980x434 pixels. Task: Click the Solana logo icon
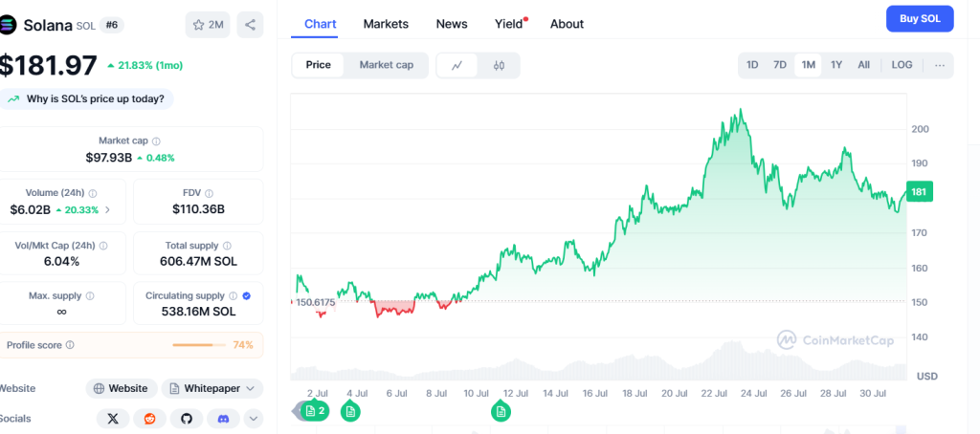7,25
